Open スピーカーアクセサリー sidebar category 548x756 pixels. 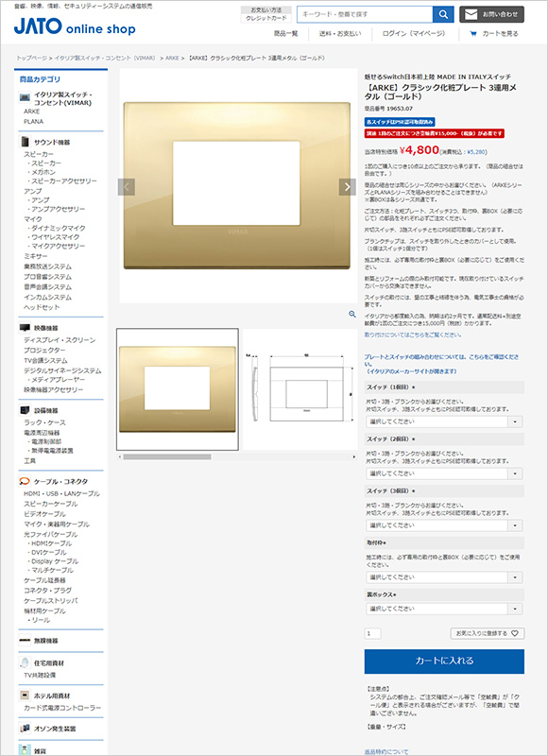pyautogui.click(x=62, y=180)
